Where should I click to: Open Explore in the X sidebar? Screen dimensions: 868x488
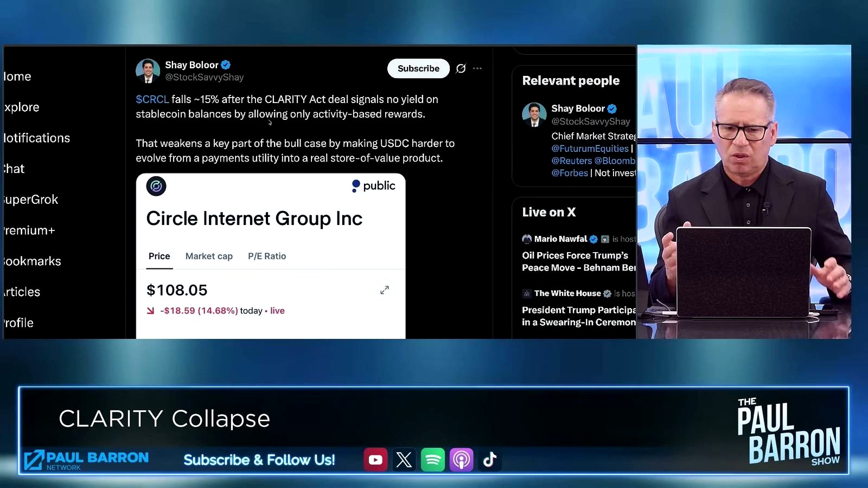[x=22, y=107]
